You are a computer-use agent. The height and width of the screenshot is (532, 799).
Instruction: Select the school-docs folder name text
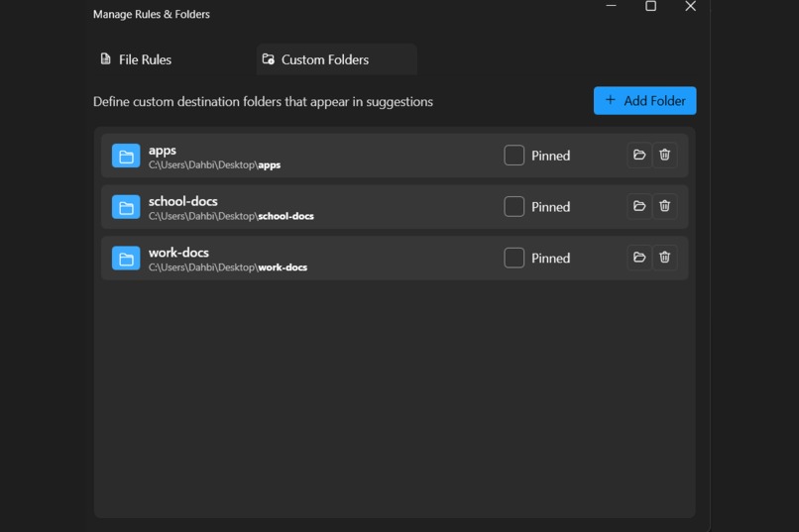click(183, 201)
